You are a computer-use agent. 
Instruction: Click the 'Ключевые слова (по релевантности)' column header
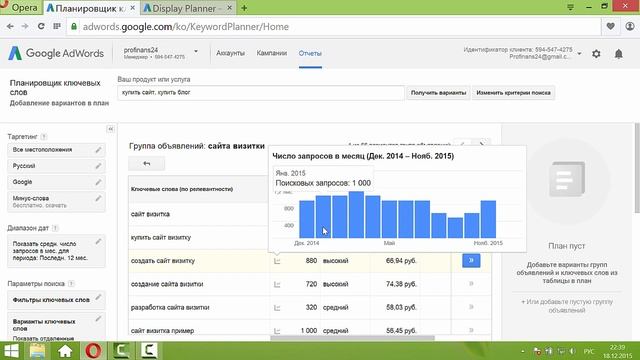[x=182, y=189]
